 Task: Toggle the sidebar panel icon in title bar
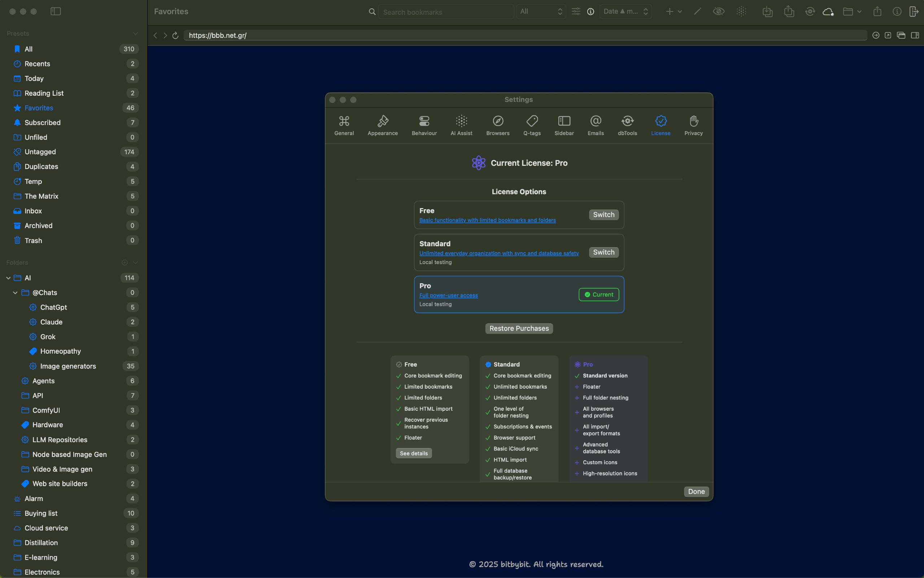tap(56, 12)
